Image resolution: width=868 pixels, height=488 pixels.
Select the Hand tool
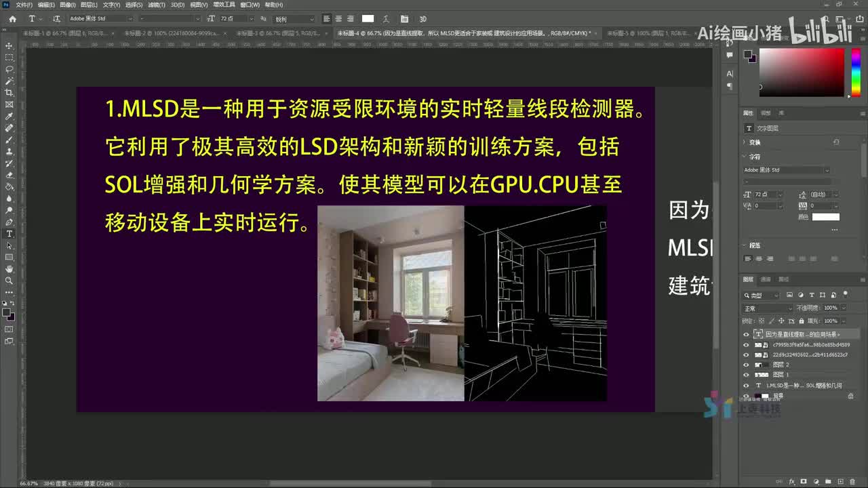click(x=9, y=269)
